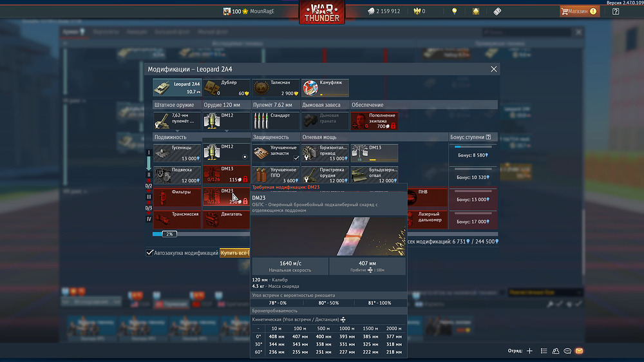Select the Гусеницы modification

click(x=177, y=153)
